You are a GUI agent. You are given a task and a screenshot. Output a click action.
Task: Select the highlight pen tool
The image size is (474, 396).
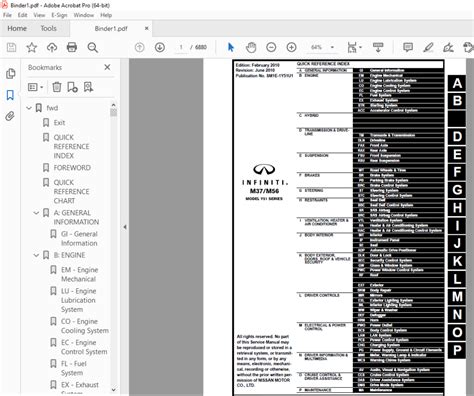[x=428, y=48]
